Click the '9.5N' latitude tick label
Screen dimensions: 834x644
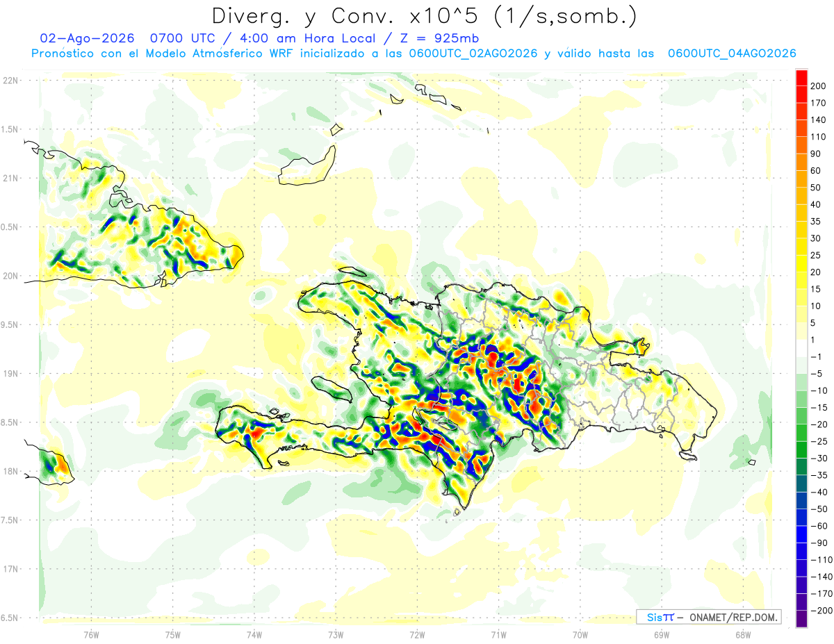[x=10, y=324]
